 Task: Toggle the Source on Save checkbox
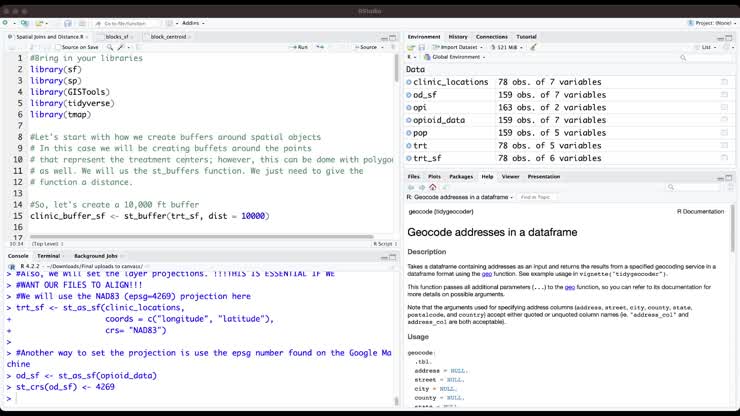[x=56, y=47]
